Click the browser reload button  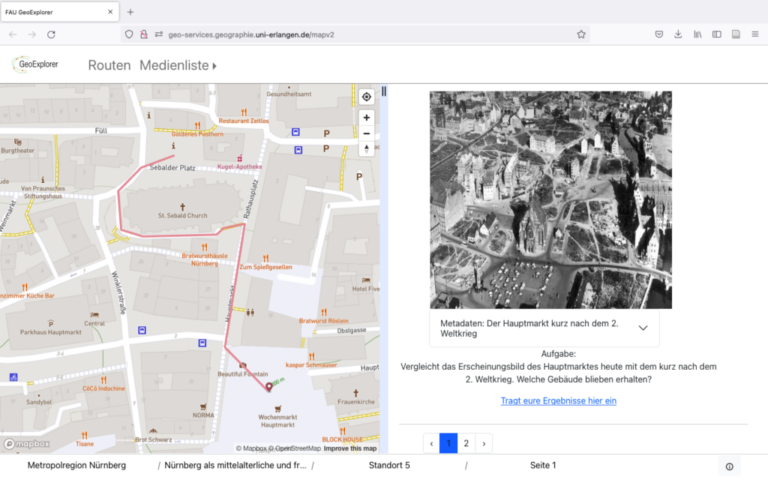[x=51, y=34]
